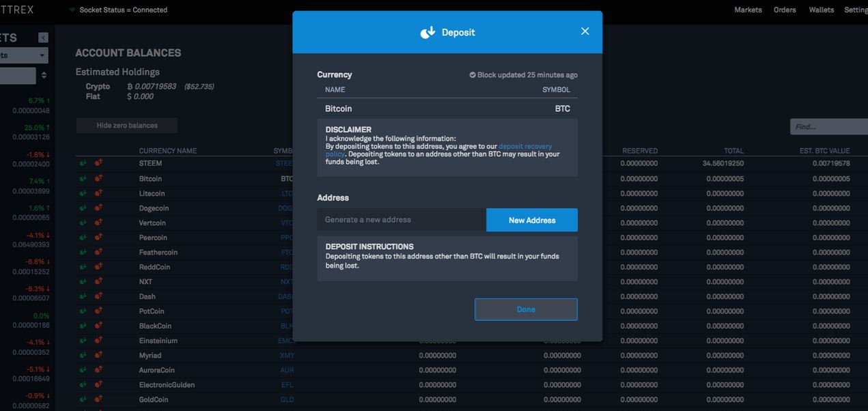Click STEEM total value 34.56019250
This screenshot has height=411, width=868.
723,164
